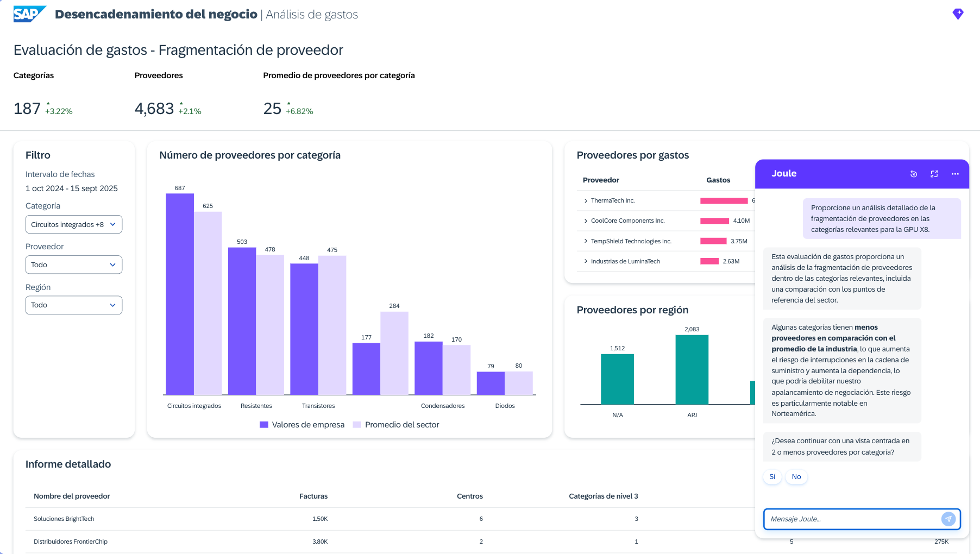Click the Proveedor column header

click(601, 180)
